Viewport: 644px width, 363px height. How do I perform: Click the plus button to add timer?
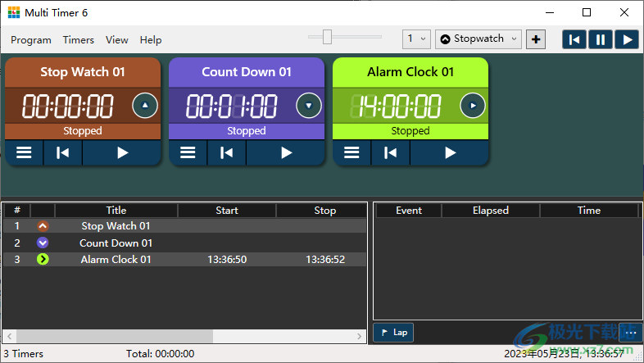tap(536, 39)
